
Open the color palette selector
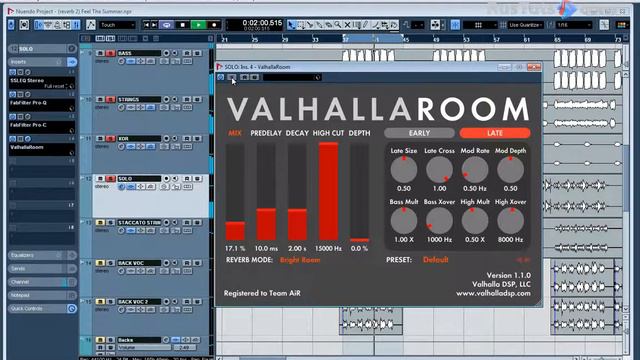(x=622, y=25)
